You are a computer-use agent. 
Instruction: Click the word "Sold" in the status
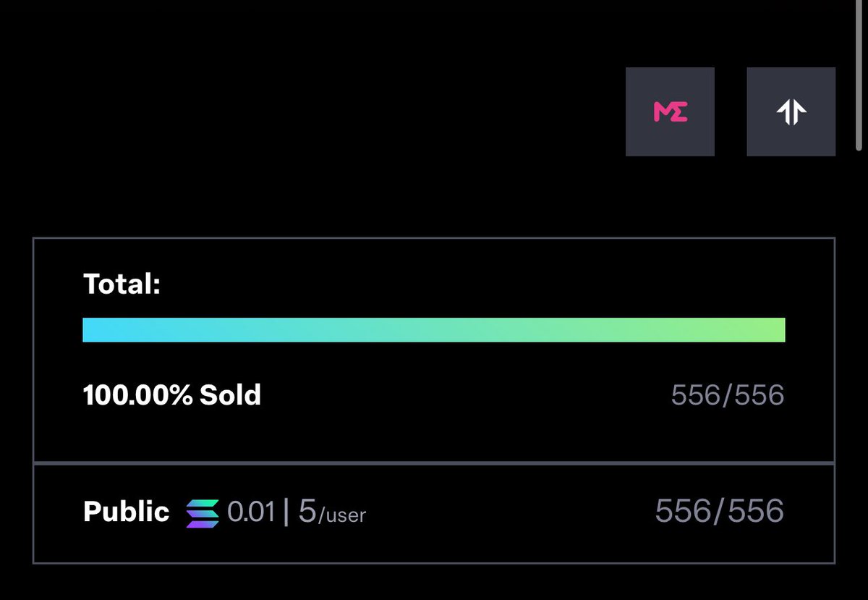pos(230,395)
